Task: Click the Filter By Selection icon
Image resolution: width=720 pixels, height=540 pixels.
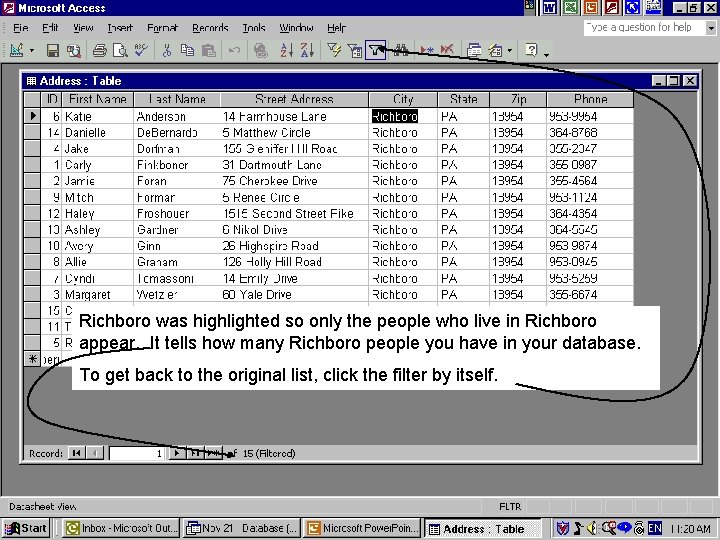Action: [x=334, y=50]
